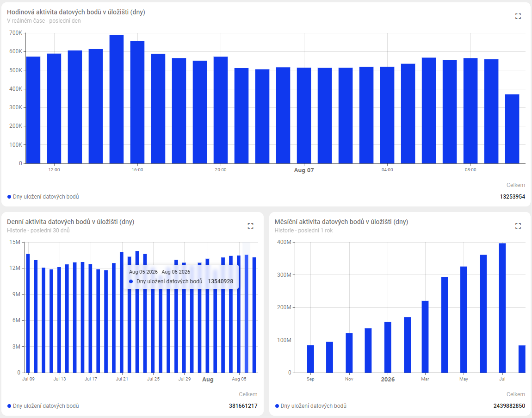Expand hourly activity chart to fullscreen
Viewport: 532px width, 418px height.
point(518,16)
